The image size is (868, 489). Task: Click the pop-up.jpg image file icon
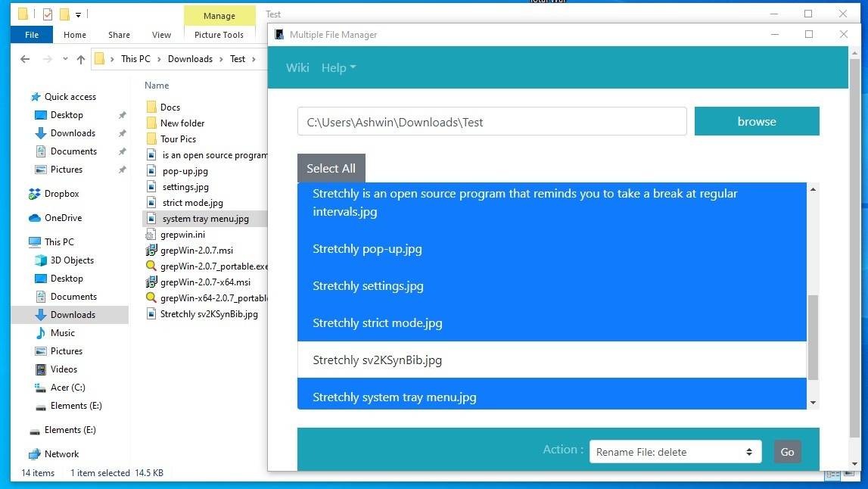pyautogui.click(x=151, y=171)
